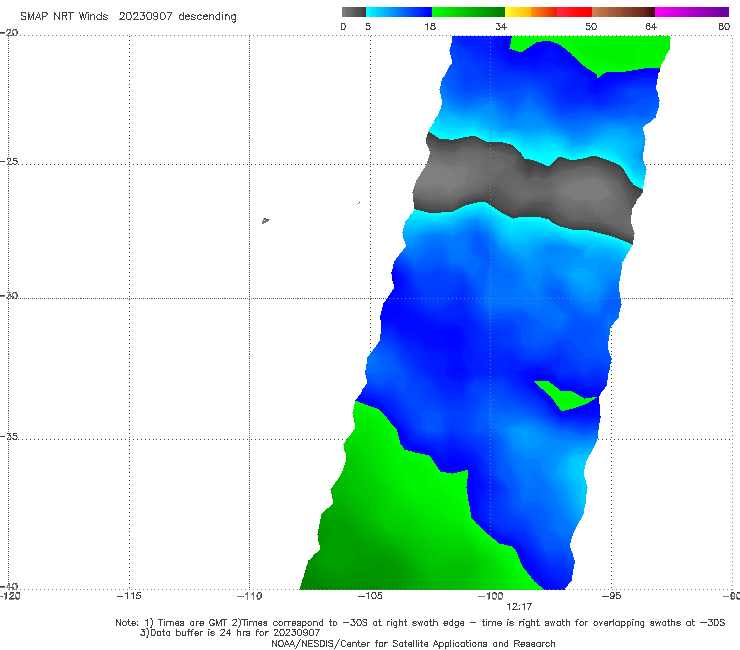Screen dimensions: 740x650
Task: Click the longitude axis label '-110'
Action: tap(249, 596)
